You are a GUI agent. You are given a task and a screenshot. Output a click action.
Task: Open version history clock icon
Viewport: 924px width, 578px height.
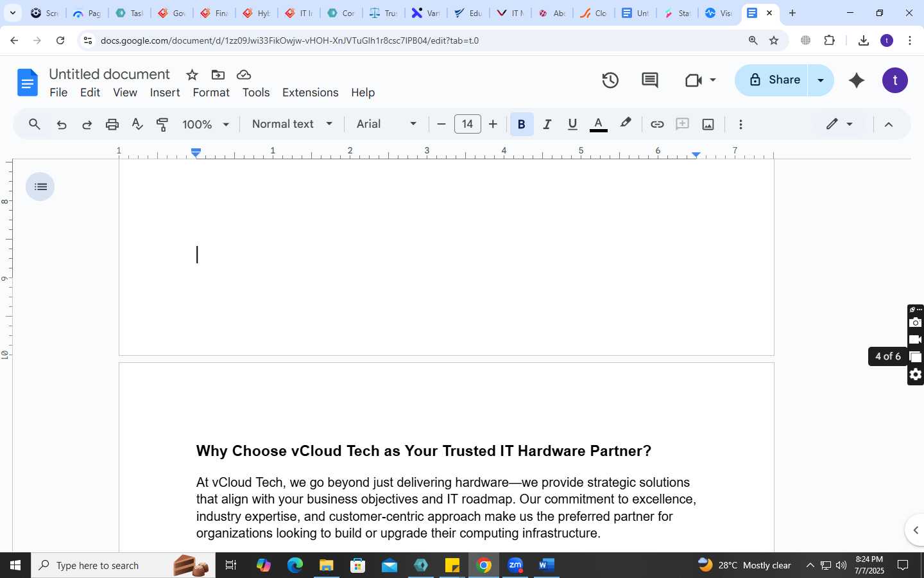coord(610,80)
